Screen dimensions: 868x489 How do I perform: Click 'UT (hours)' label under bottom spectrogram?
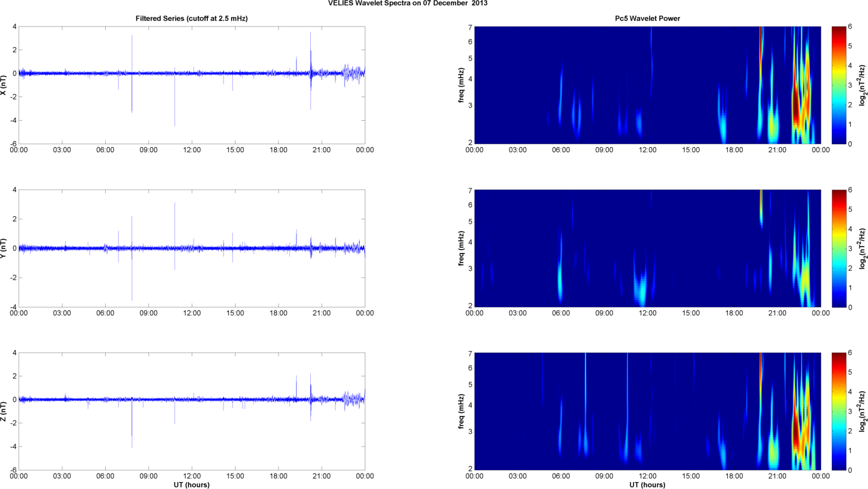coord(647,485)
